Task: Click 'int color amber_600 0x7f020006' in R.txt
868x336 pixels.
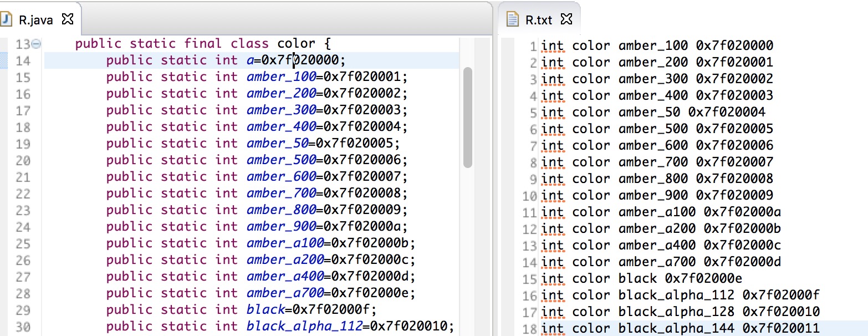Action: [x=657, y=145]
